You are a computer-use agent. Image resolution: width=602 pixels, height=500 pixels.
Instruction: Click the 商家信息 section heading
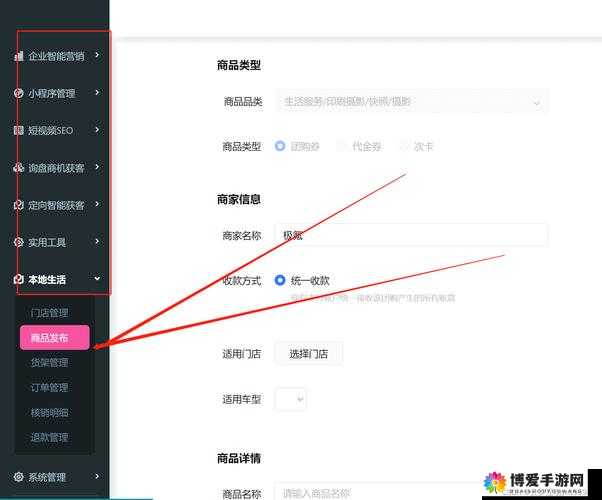(239, 199)
